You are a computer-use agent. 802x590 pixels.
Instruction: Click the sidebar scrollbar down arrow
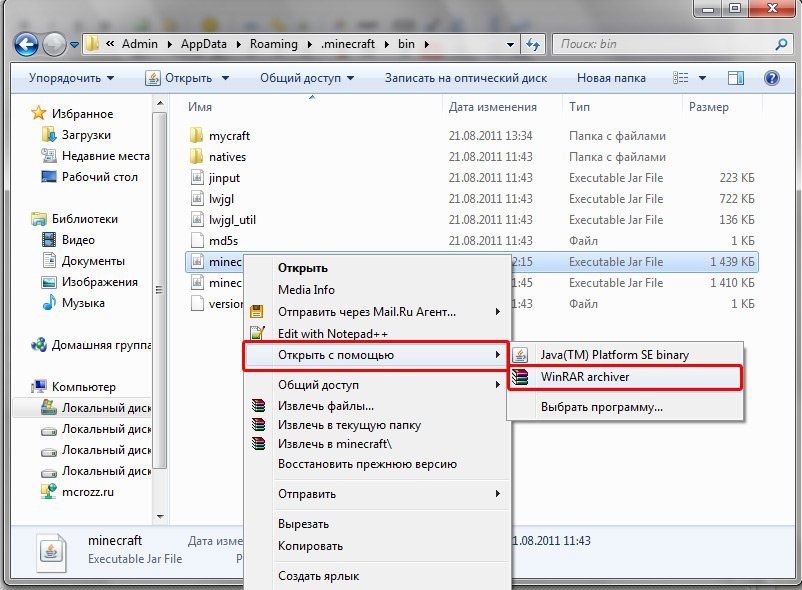[160, 516]
